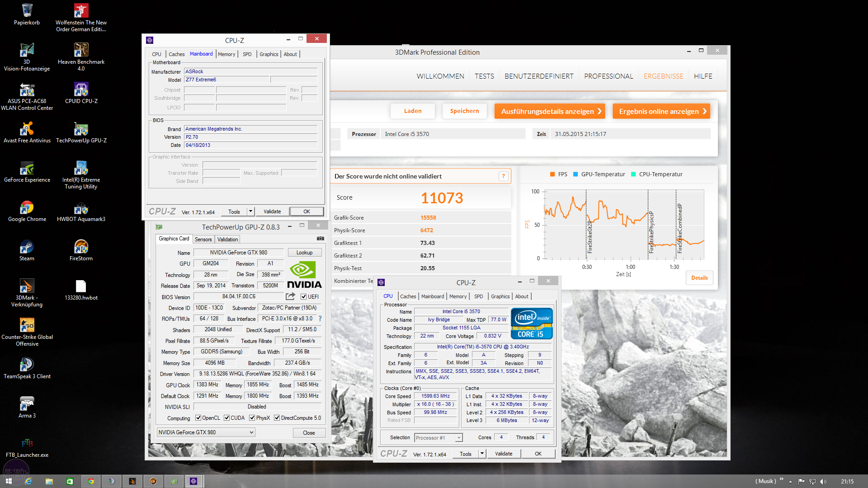Toggle the OpenCL computing checkbox
Viewport: 868px width, 488px height.
coord(198,418)
